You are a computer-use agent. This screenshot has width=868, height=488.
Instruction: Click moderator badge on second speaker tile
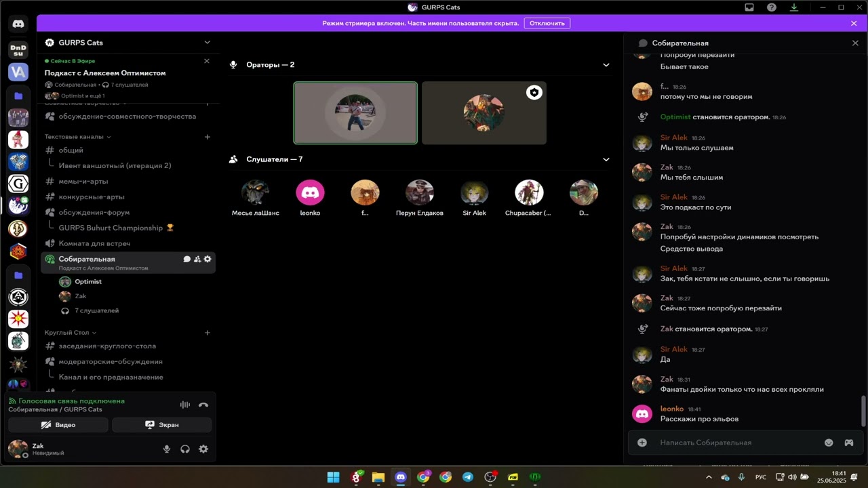[534, 93]
